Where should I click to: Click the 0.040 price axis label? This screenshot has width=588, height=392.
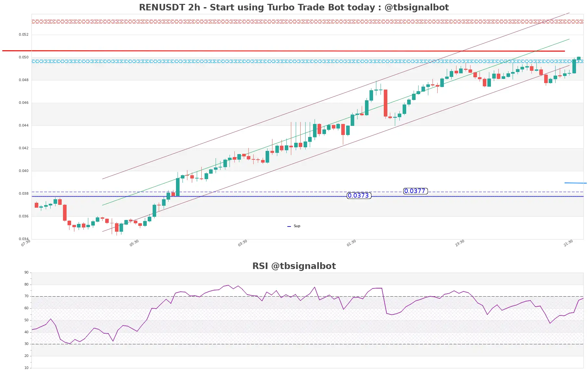pos(24,171)
